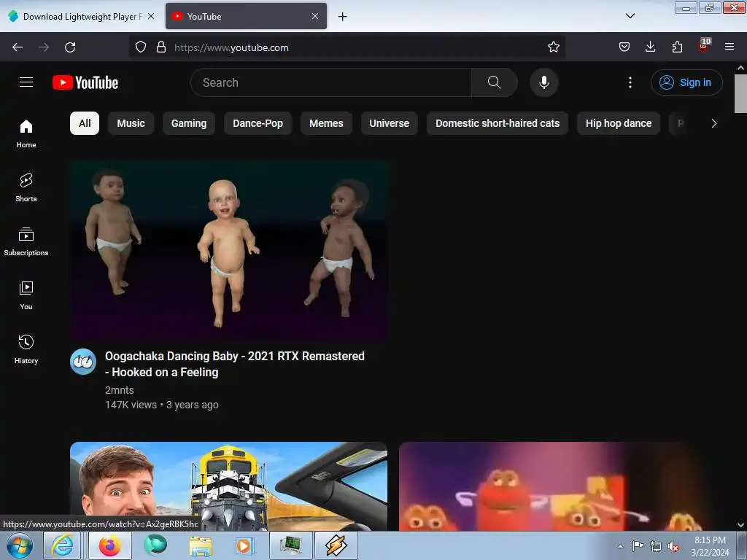747x560 pixels.
Task: Open Firefox downloads panel
Action: point(650,47)
